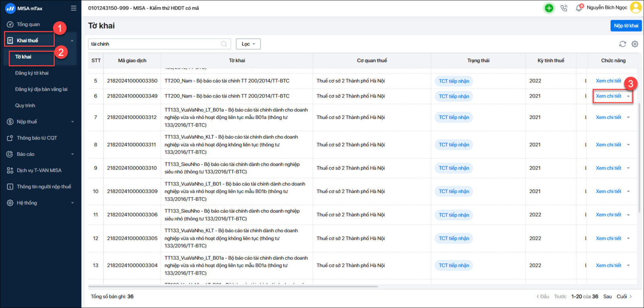Open Đăng ký tờ khai menu item

(32, 73)
